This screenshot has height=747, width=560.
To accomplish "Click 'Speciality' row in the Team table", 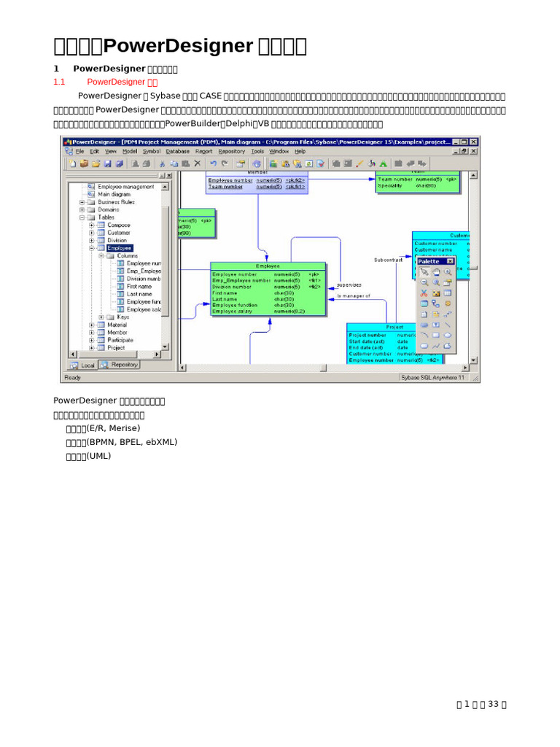I will [418, 186].
